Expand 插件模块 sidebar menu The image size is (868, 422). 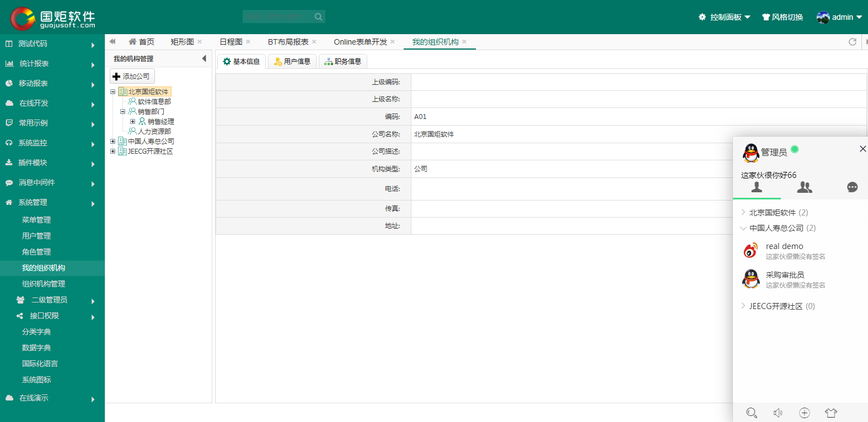pyautogui.click(x=52, y=163)
